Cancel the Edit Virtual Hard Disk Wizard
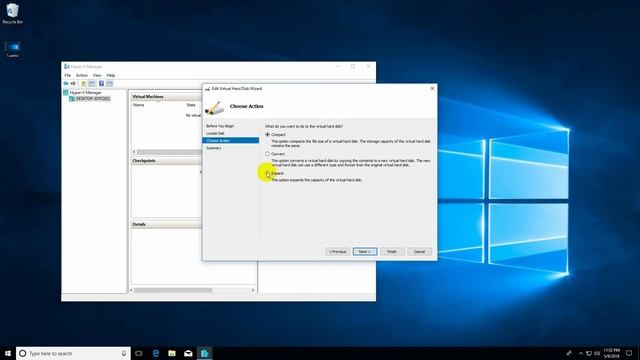This screenshot has height=360, width=640. coord(419,251)
